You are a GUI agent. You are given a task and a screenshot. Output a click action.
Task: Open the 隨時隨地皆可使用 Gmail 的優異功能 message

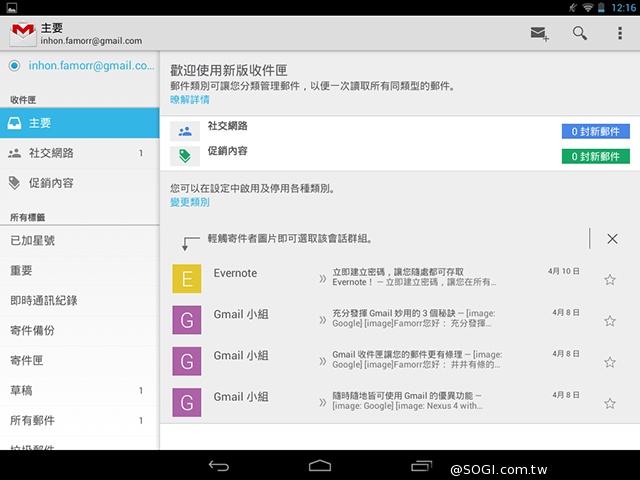tap(400, 402)
